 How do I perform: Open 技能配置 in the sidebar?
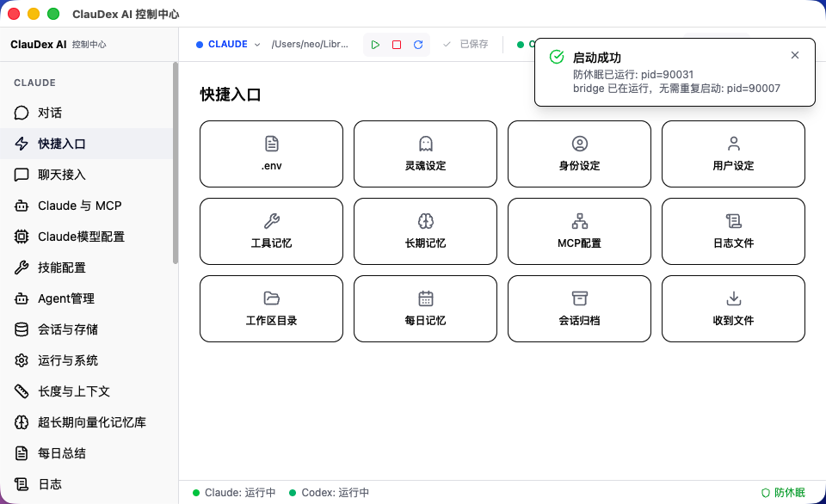(x=86, y=267)
